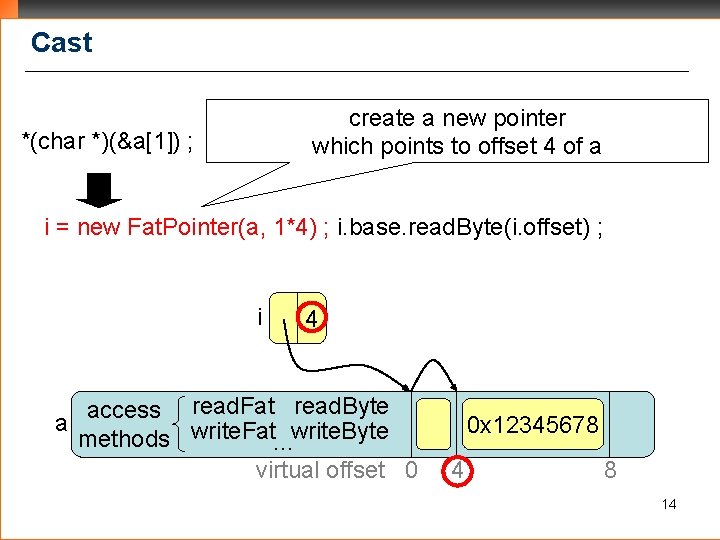Click the circled virtual offset '4'
Screen dimensions: 720x540
click(457, 471)
